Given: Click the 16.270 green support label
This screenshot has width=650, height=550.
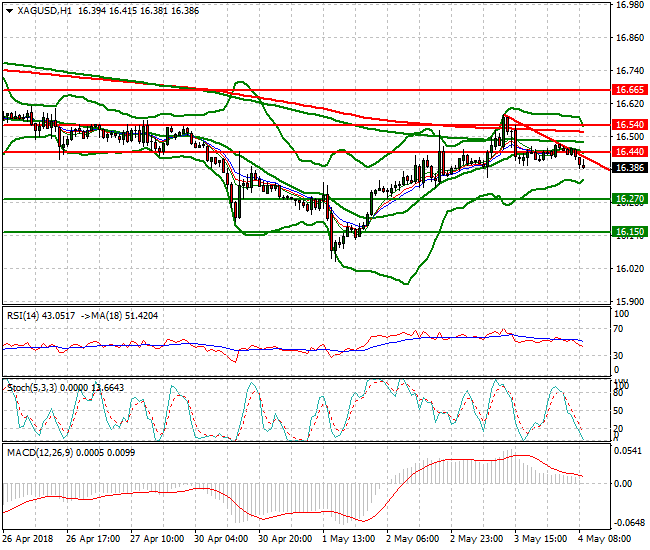Looking at the screenshot, I should (x=629, y=199).
